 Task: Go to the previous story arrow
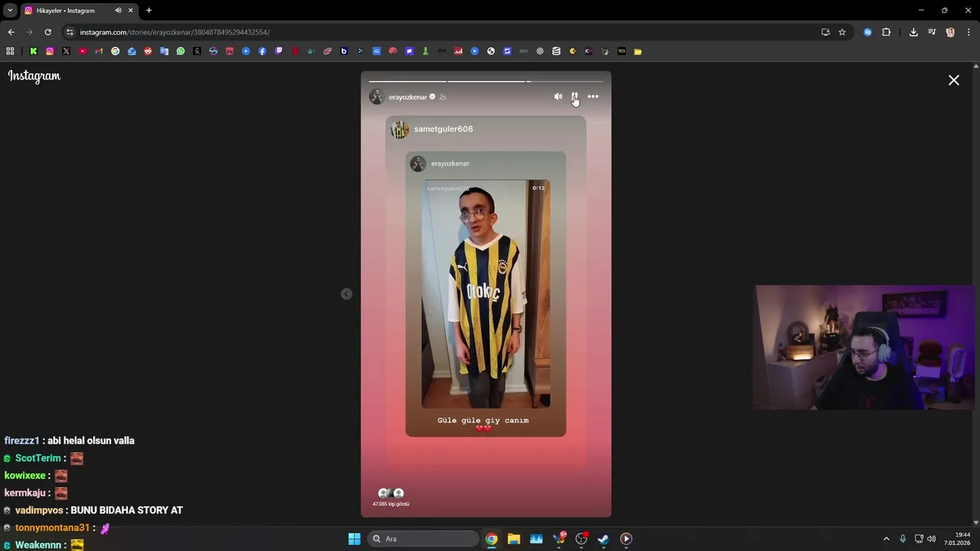pos(346,294)
